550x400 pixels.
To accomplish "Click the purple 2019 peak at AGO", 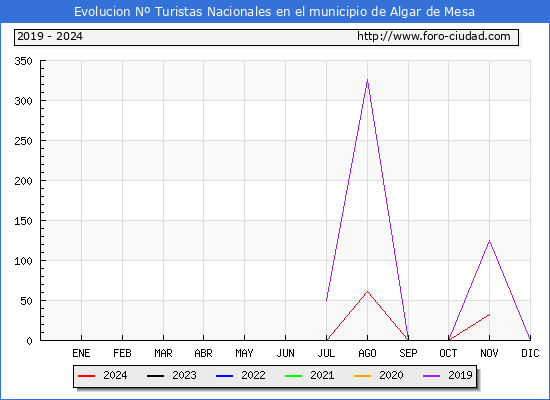I will coord(367,80).
